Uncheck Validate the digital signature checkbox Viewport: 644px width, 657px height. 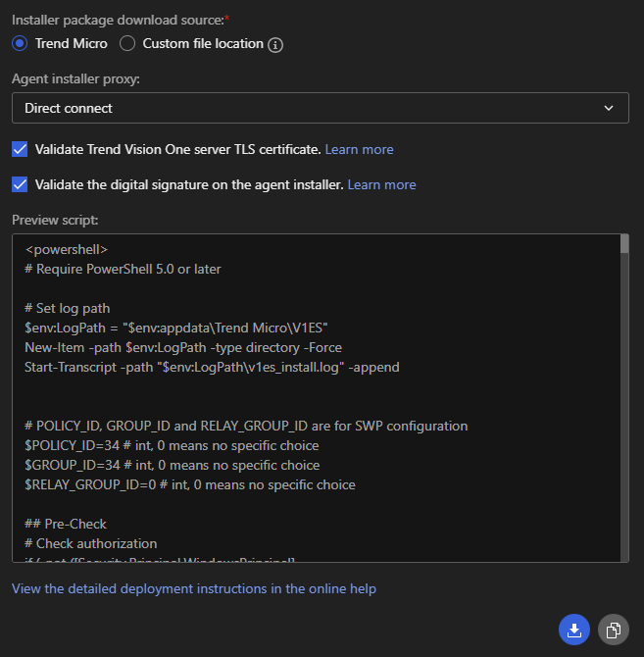tap(20, 184)
